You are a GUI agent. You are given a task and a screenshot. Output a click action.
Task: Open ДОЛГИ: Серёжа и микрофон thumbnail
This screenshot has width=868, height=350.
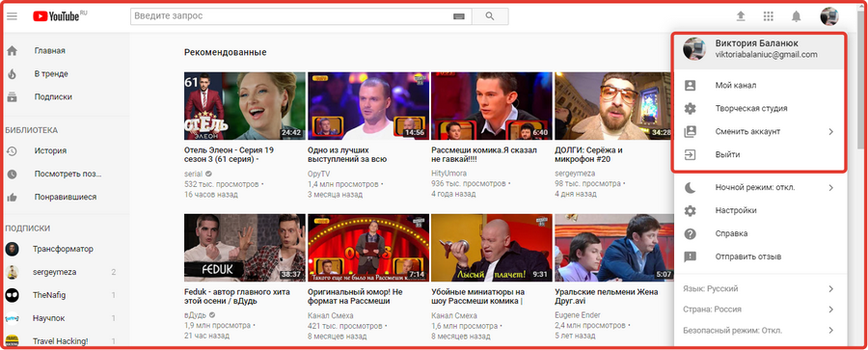click(x=614, y=106)
